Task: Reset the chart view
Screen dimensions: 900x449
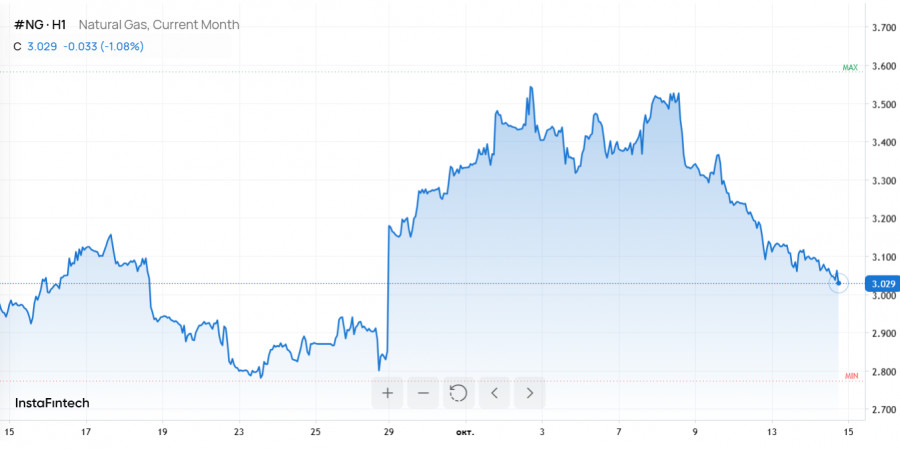Action: (458, 393)
